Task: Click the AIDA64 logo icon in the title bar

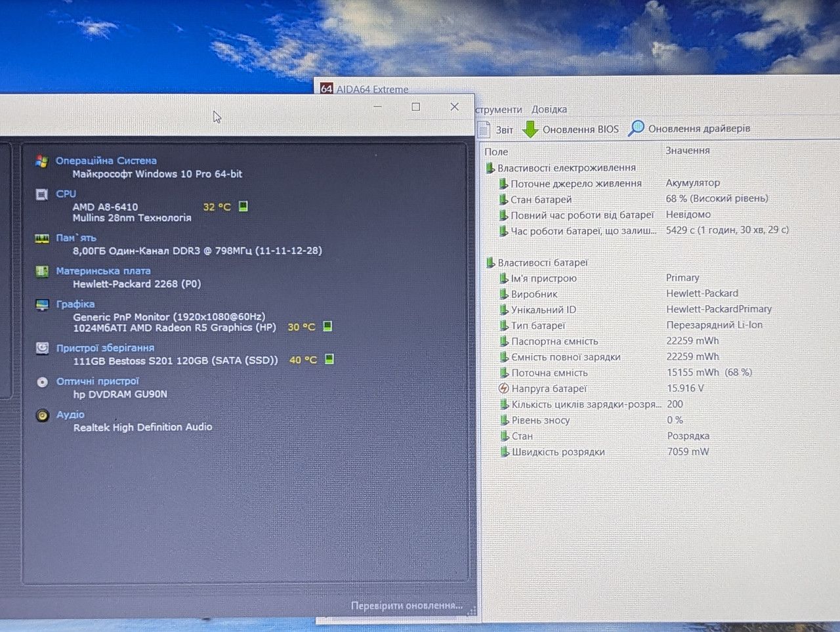Action: click(326, 89)
